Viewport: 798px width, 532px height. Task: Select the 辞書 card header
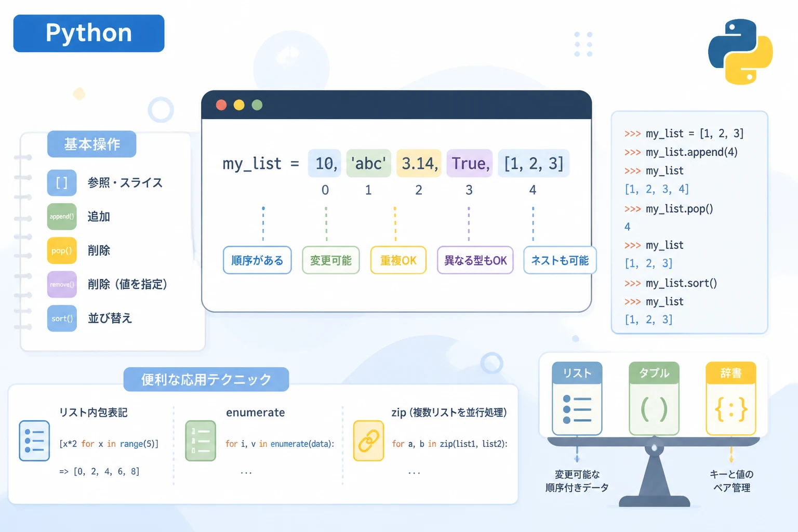[x=731, y=373]
